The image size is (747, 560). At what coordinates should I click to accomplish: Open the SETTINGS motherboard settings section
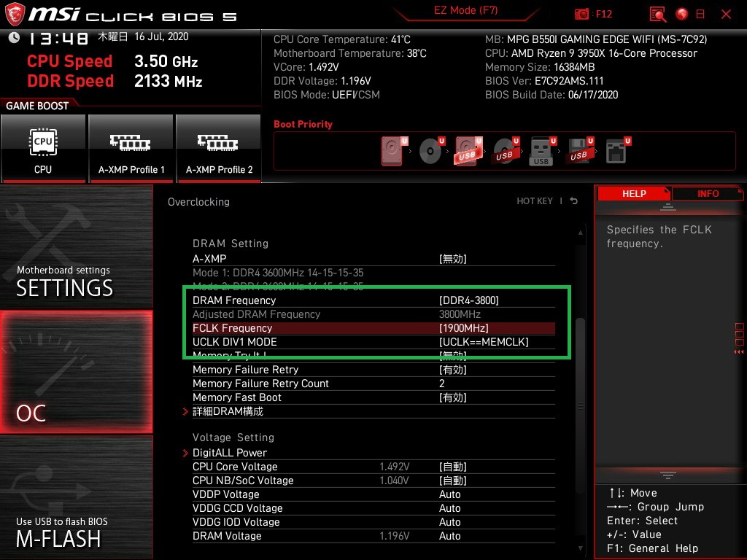coord(76,246)
